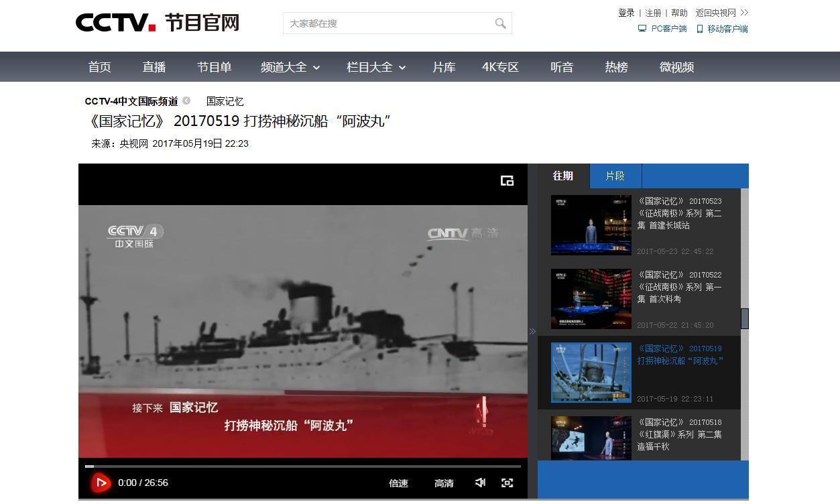The height and width of the screenshot is (504, 840).
Task: Play the video with the red play button
Action: (101, 483)
